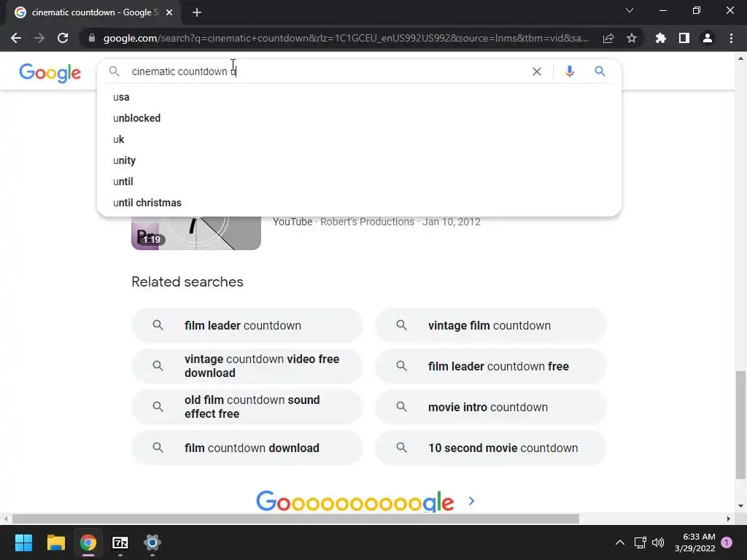Open the Chrome profile icon
The height and width of the screenshot is (560, 747).
tap(707, 38)
